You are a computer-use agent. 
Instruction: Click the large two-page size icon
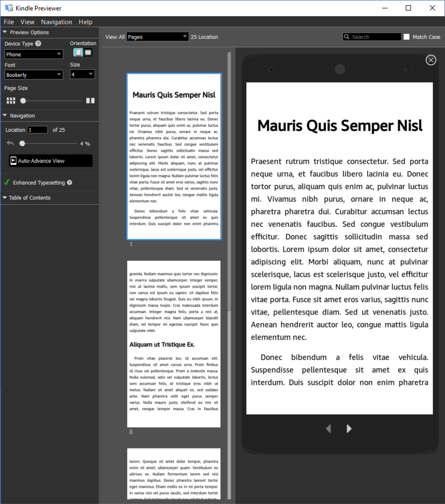[x=90, y=100]
